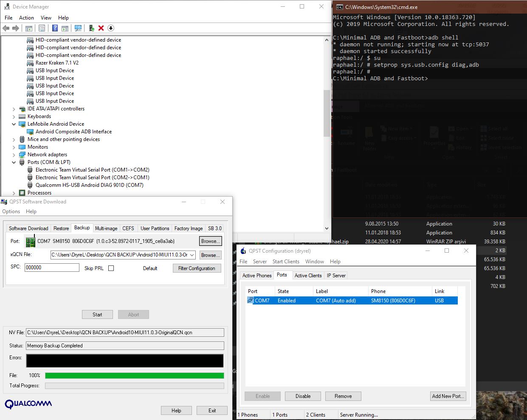Viewport: 527px width, 420px height.
Task: Click red X Uninstall device toolbar icon
Action: (x=101, y=28)
